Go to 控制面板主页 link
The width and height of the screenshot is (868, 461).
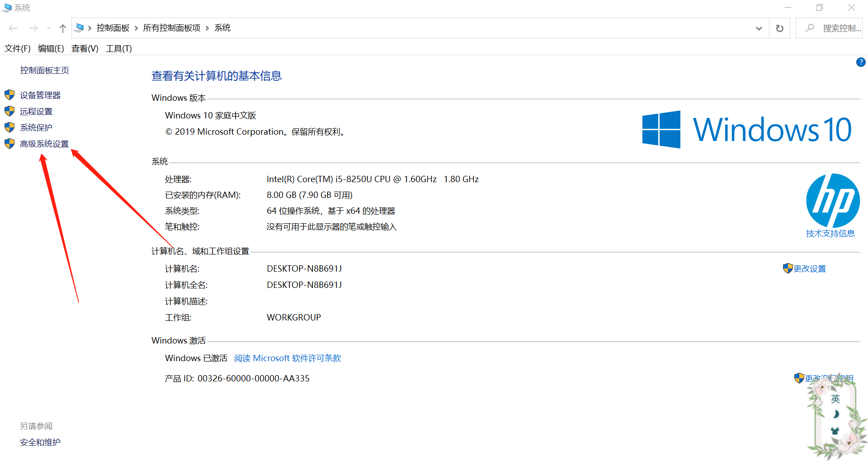point(45,71)
